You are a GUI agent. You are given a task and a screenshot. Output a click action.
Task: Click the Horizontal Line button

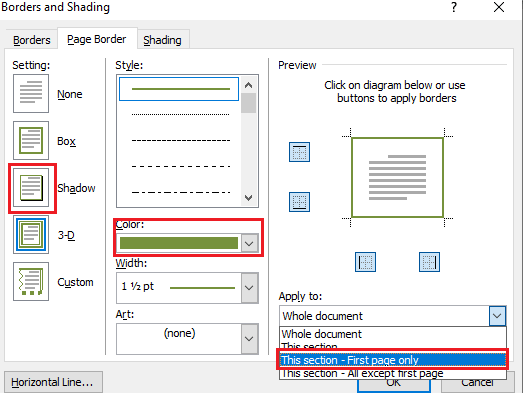point(53,382)
